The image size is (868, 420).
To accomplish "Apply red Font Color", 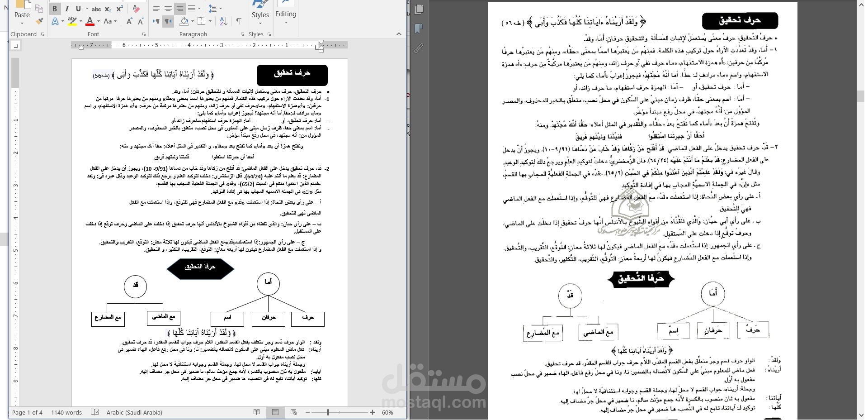I will coord(90,21).
